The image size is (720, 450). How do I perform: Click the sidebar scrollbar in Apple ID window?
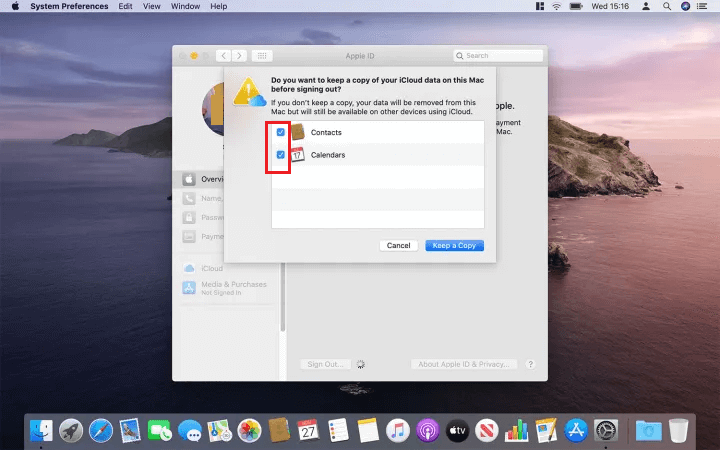click(282, 296)
